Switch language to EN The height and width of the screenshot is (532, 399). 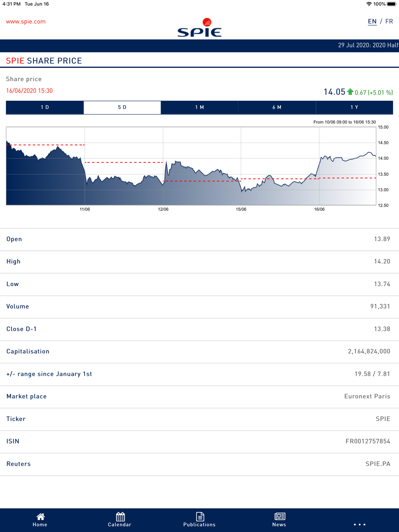pos(372,22)
